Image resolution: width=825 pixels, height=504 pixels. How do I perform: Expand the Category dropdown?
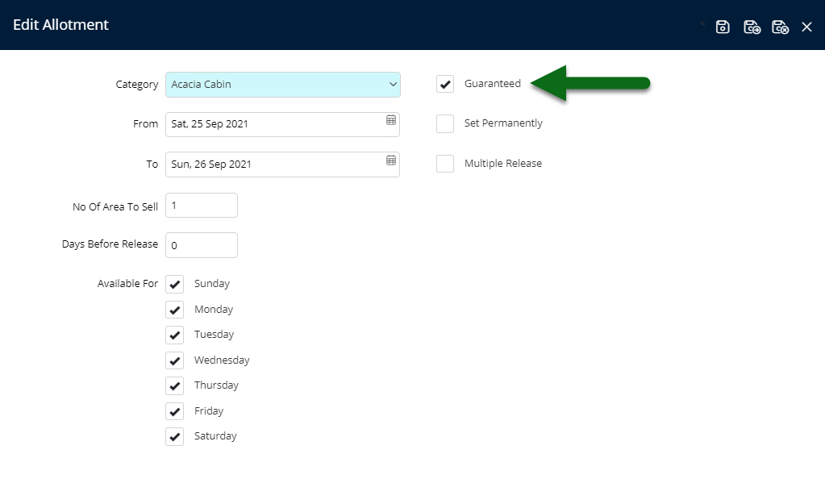click(393, 84)
